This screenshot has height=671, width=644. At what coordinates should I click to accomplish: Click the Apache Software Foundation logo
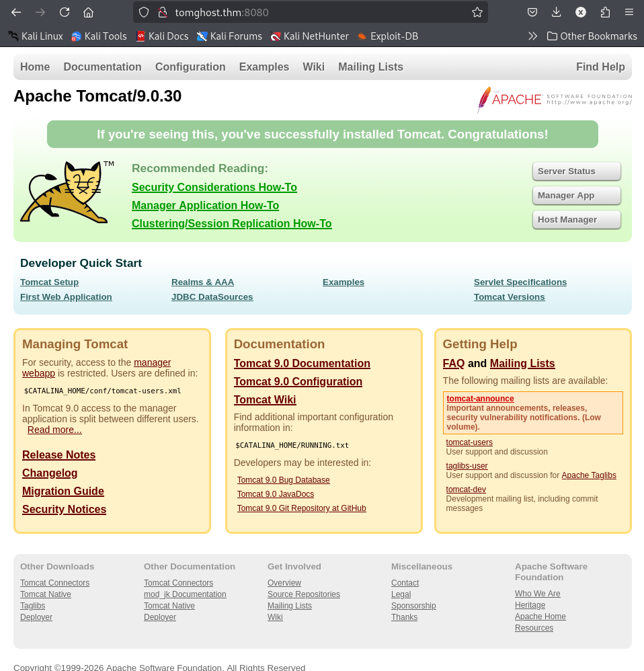tap(555, 100)
